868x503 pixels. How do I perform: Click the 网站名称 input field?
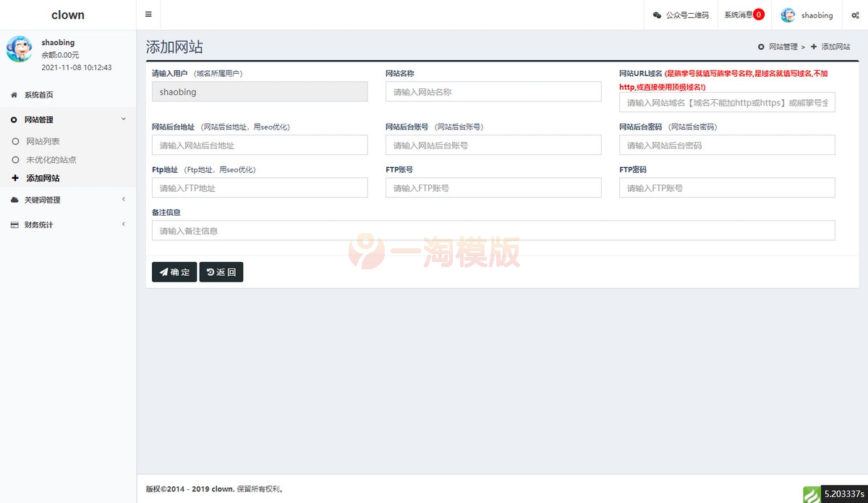pyautogui.click(x=493, y=91)
